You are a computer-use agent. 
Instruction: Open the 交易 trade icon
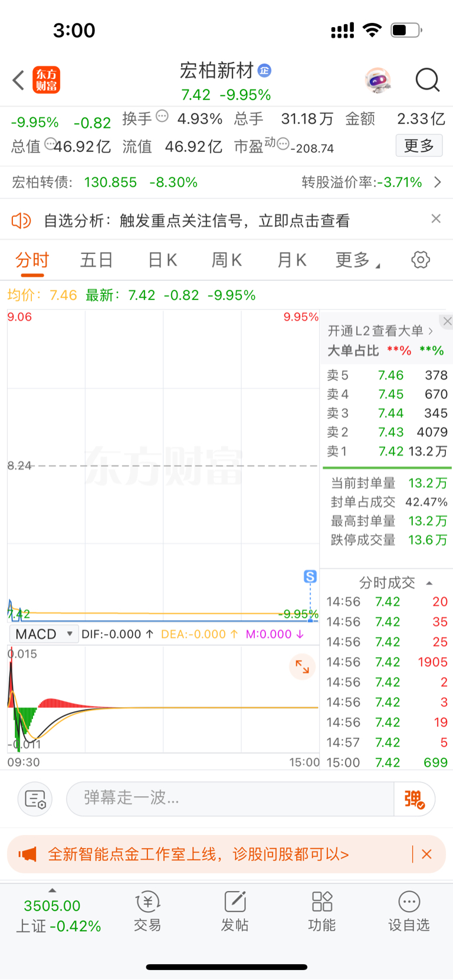point(147,912)
